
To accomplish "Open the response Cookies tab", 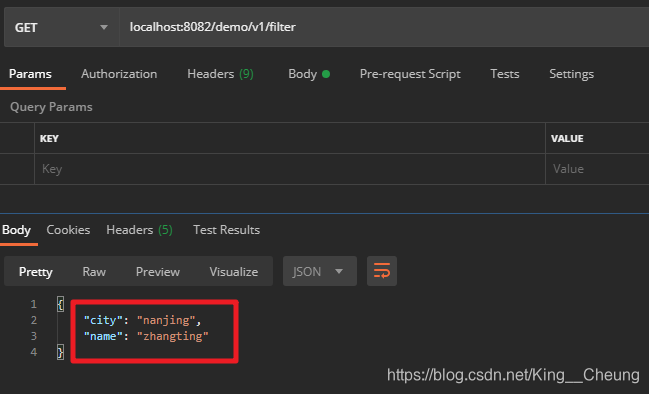I will click(x=68, y=230).
